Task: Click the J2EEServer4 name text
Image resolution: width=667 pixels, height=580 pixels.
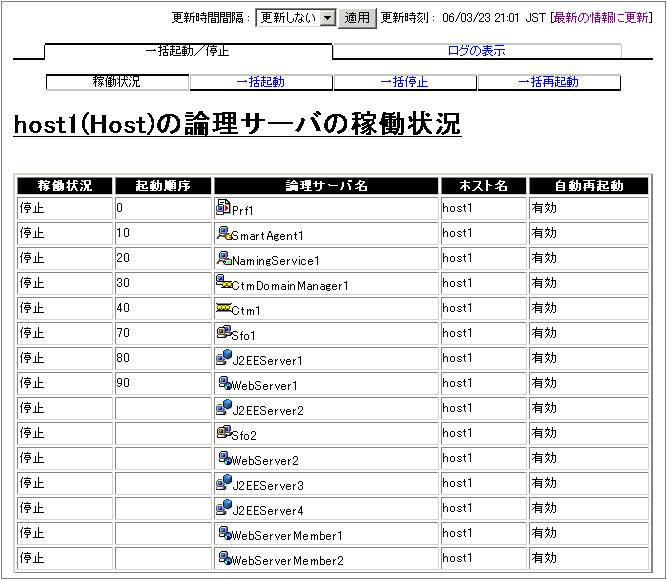Action: pyautogui.click(x=268, y=511)
